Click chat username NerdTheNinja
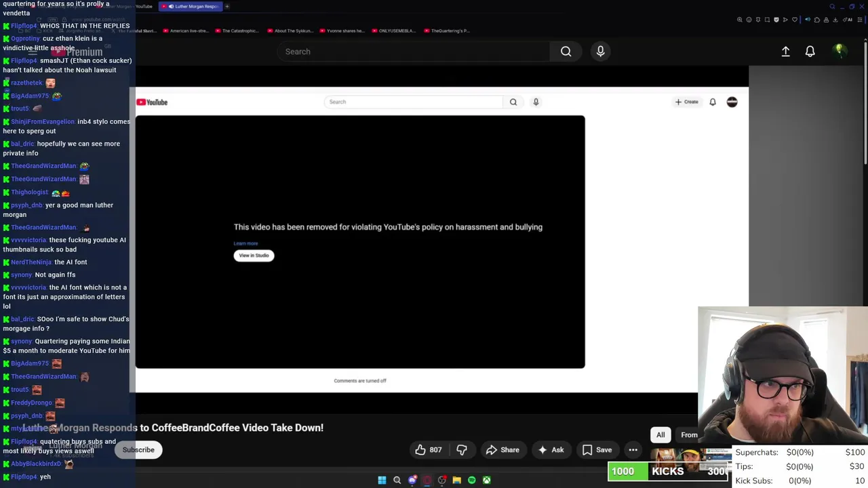This screenshot has width=868, height=488. 31,262
